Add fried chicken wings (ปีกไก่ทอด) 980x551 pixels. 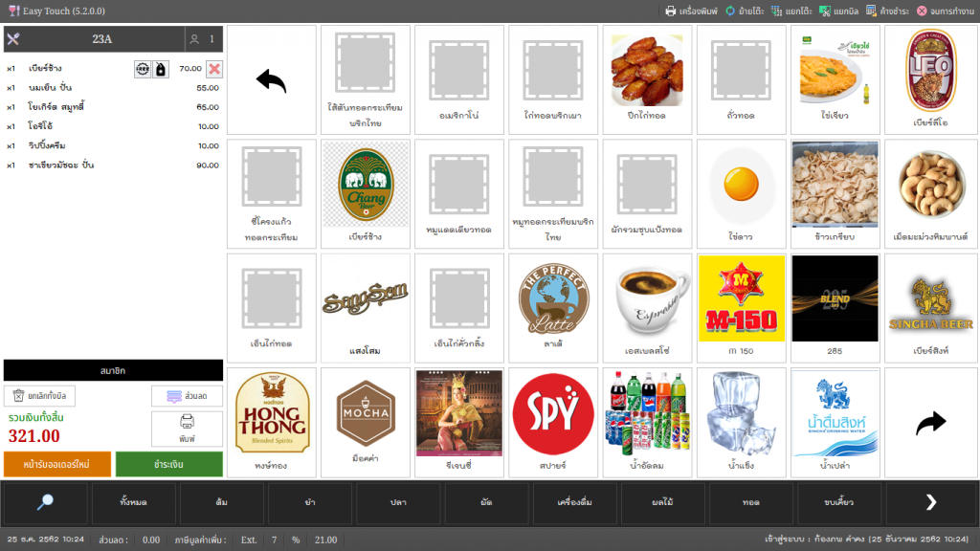click(647, 80)
